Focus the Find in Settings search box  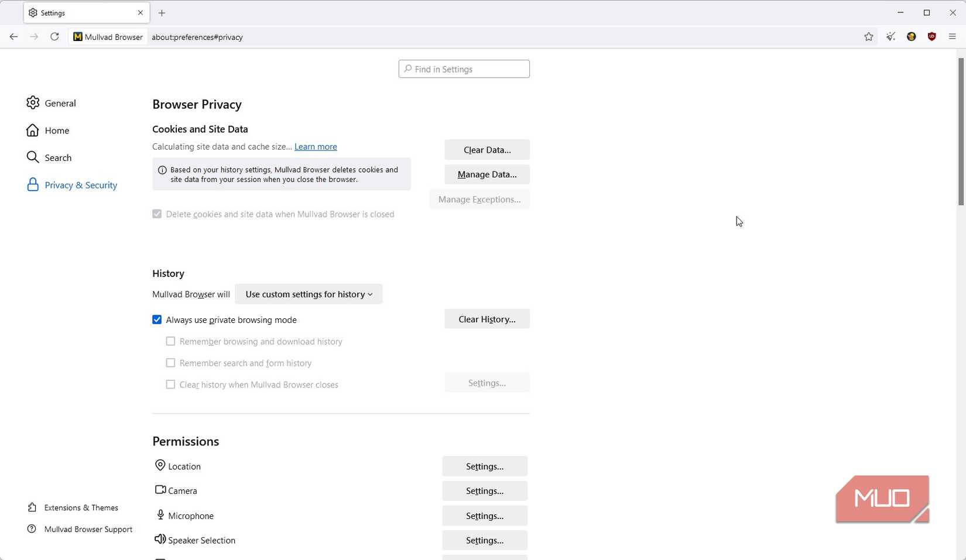[x=464, y=69]
